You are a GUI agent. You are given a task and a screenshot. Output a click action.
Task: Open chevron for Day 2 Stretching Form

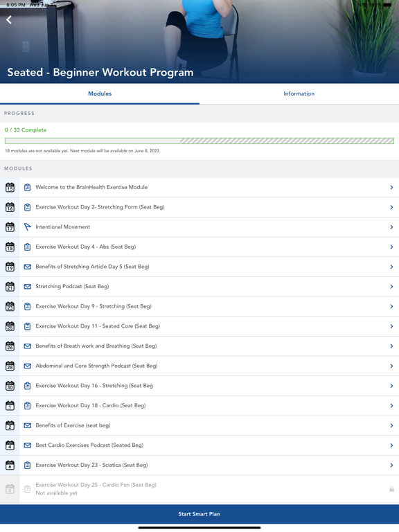(391, 207)
